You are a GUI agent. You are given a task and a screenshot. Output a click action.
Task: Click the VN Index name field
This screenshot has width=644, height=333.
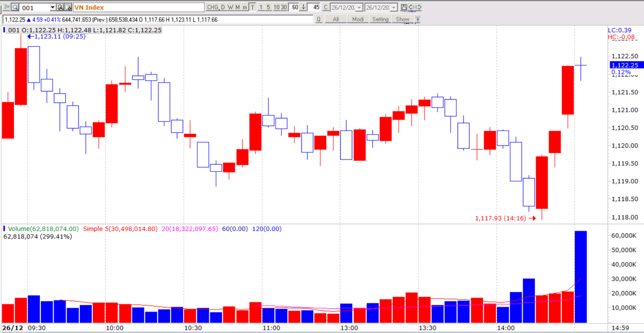click(x=138, y=8)
